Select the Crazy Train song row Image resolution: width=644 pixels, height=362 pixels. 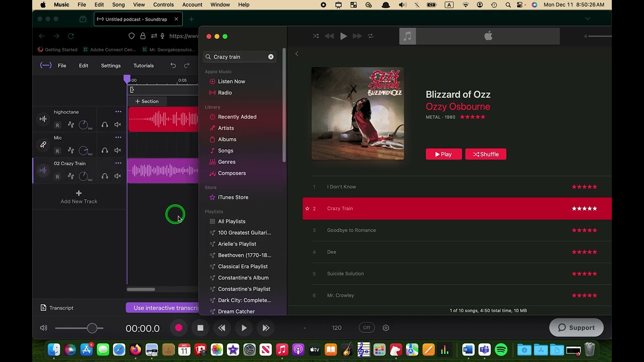(457, 209)
